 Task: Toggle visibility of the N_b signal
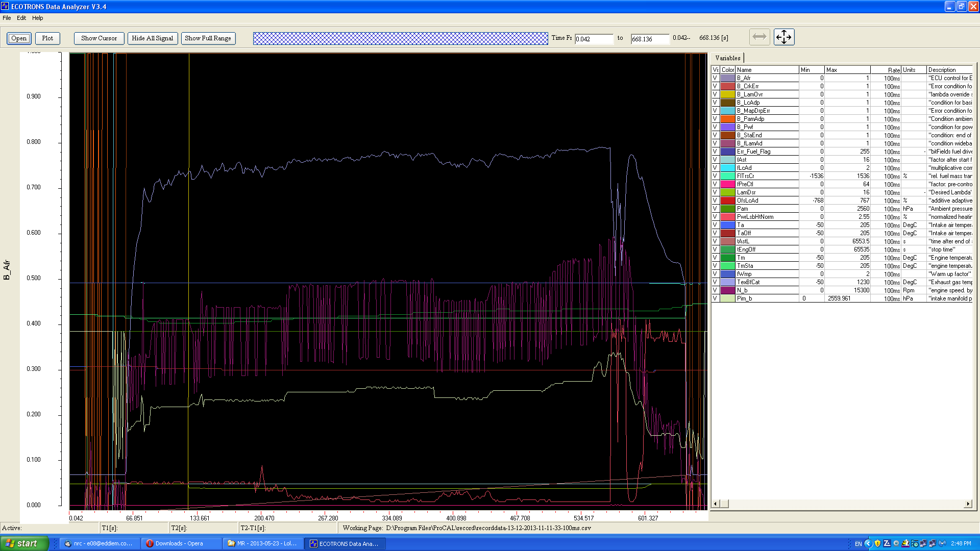715,290
